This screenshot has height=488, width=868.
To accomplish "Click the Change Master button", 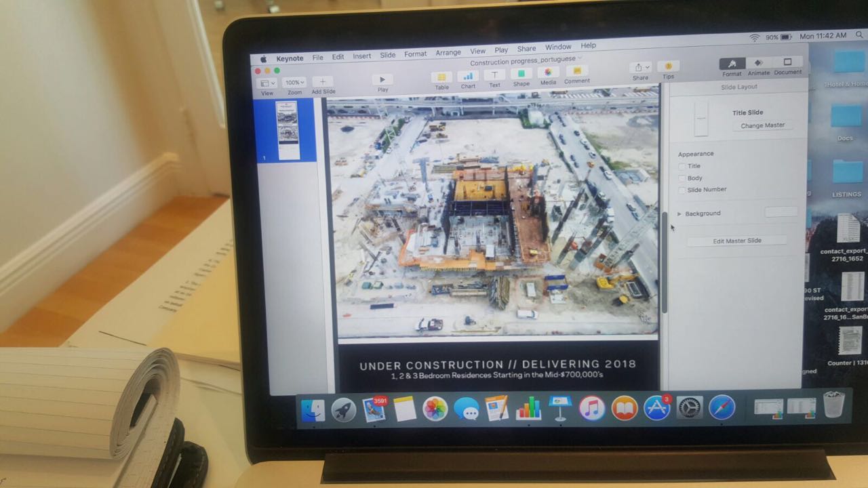I will [x=762, y=126].
